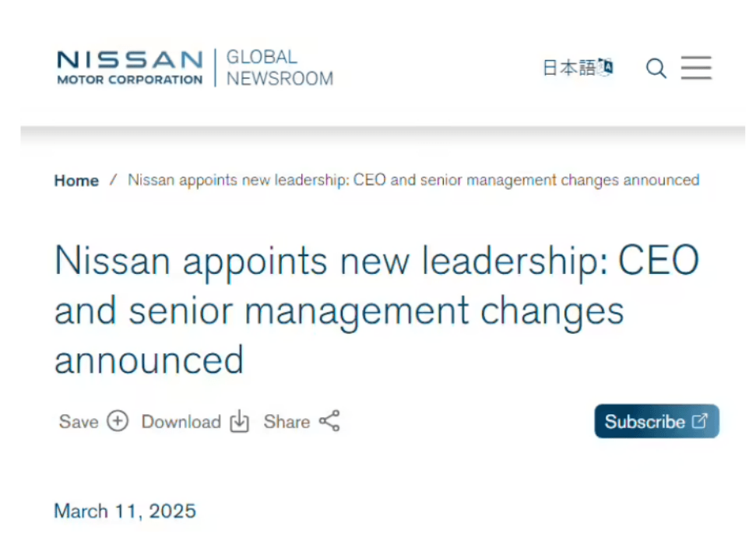The height and width of the screenshot is (541, 756).
Task: Click the Share label
Action: click(287, 421)
